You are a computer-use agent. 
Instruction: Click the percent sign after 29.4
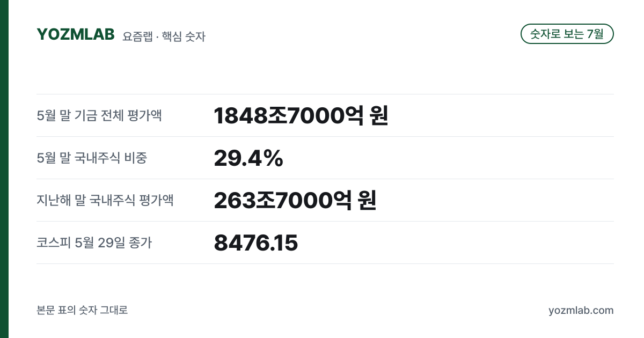(x=273, y=158)
